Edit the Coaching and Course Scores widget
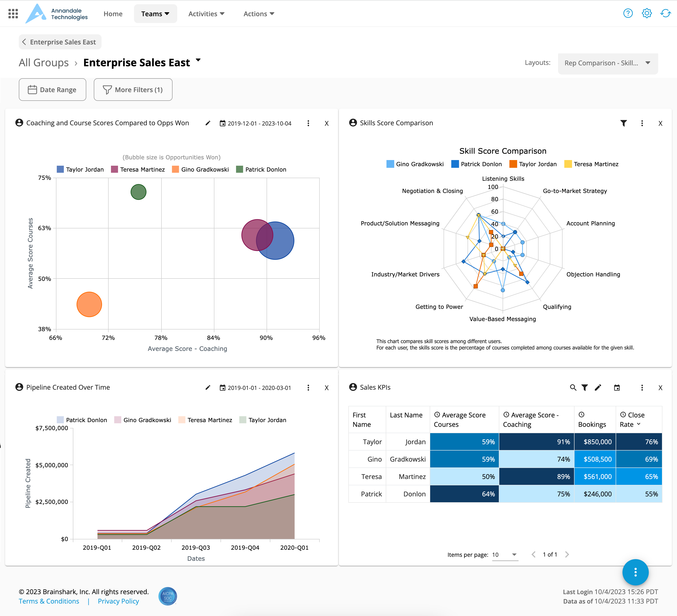The width and height of the screenshot is (677, 616). pyautogui.click(x=208, y=123)
